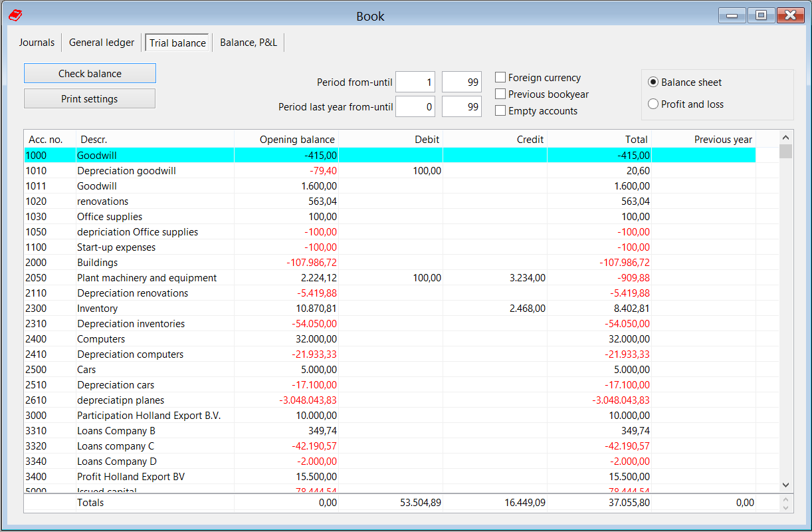
Task: Select the Computers account row
Action: pyautogui.click(x=390, y=339)
